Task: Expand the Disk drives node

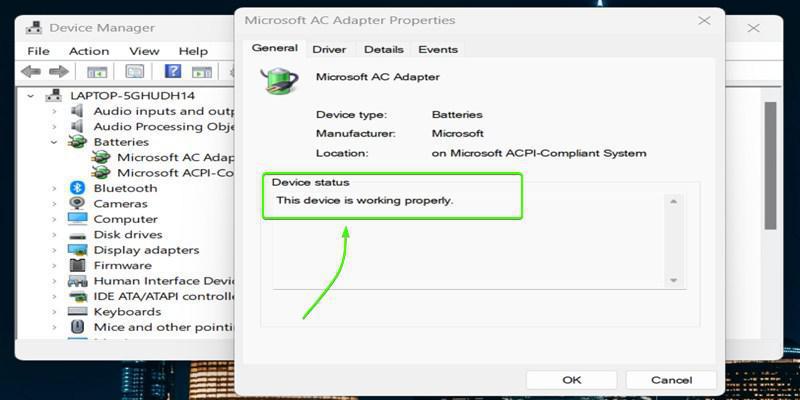Action: [x=54, y=235]
